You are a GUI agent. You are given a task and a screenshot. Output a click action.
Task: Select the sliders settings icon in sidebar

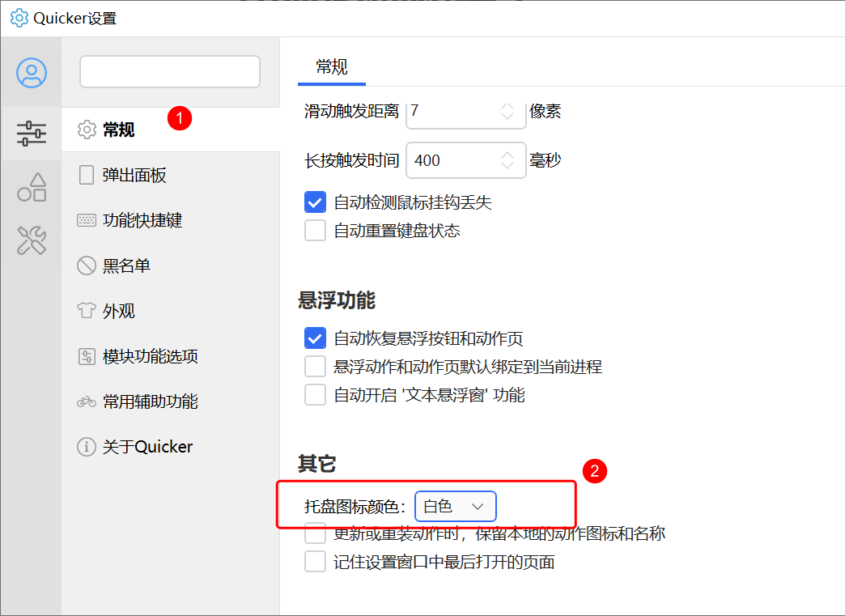point(32,134)
